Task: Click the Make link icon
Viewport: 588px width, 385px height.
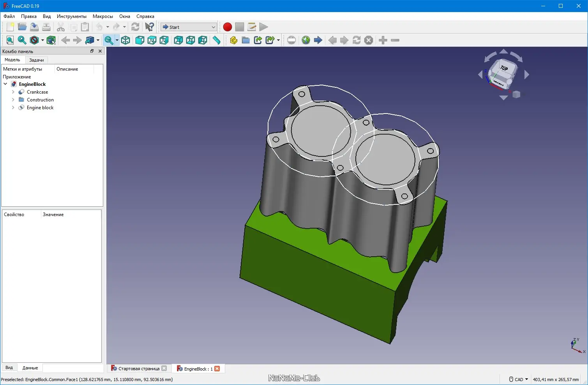Action: pos(258,40)
